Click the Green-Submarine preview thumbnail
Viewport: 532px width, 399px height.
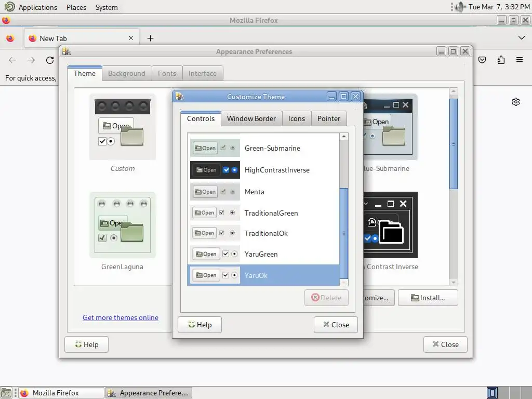point(215,148)
